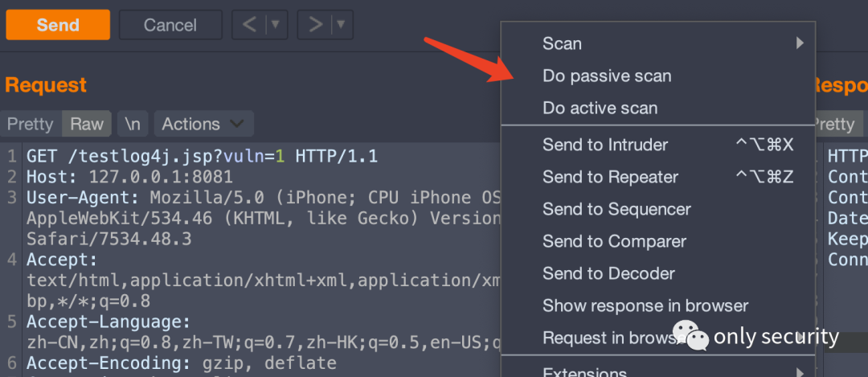Screen dimensions: 868x377
Task: Select Send to Decoder option
Action: click(x=608, y=273)
